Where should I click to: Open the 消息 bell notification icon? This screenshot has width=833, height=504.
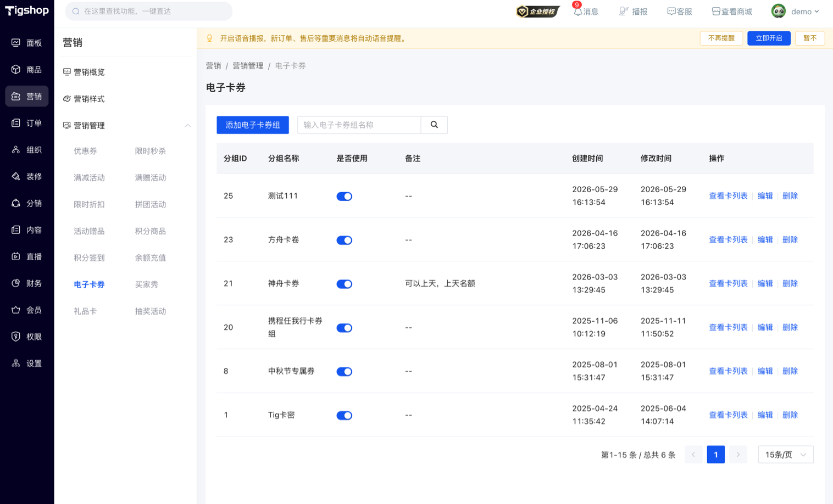[577, 12]
